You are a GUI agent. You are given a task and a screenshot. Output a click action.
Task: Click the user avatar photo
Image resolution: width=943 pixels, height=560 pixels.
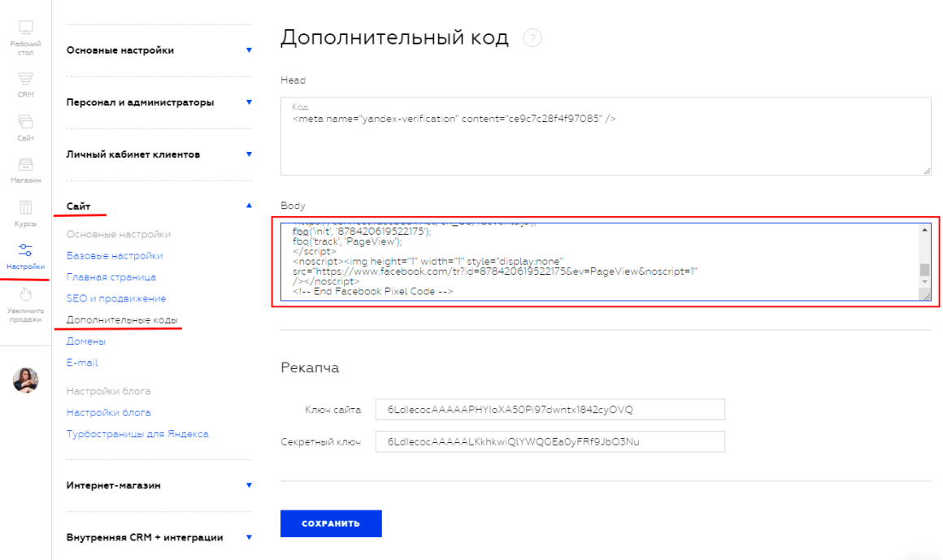(26, 380)
